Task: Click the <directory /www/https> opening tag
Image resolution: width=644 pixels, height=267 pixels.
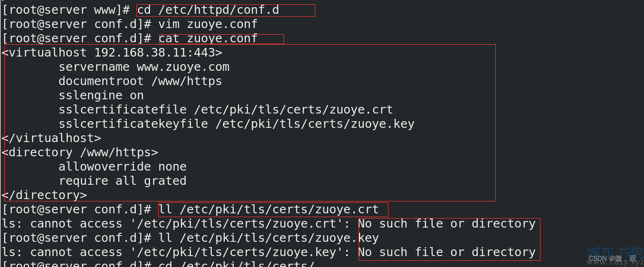Action: click(80, 153)
